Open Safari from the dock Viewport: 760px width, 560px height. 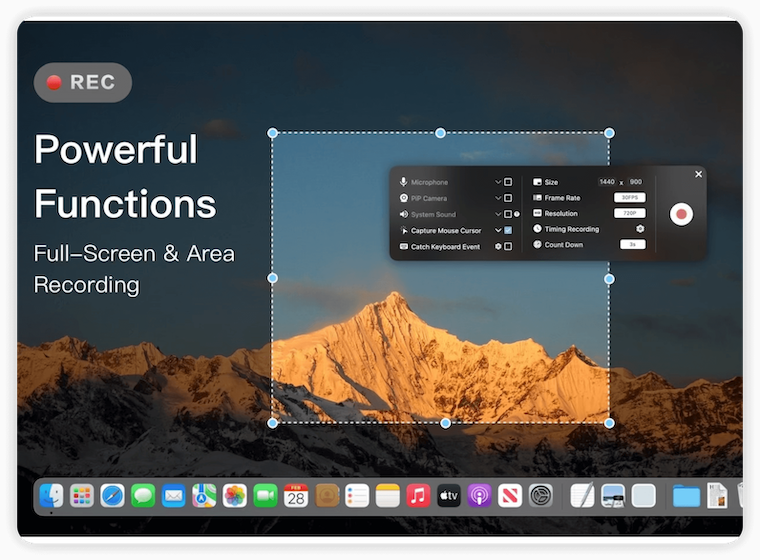(112, 495)
